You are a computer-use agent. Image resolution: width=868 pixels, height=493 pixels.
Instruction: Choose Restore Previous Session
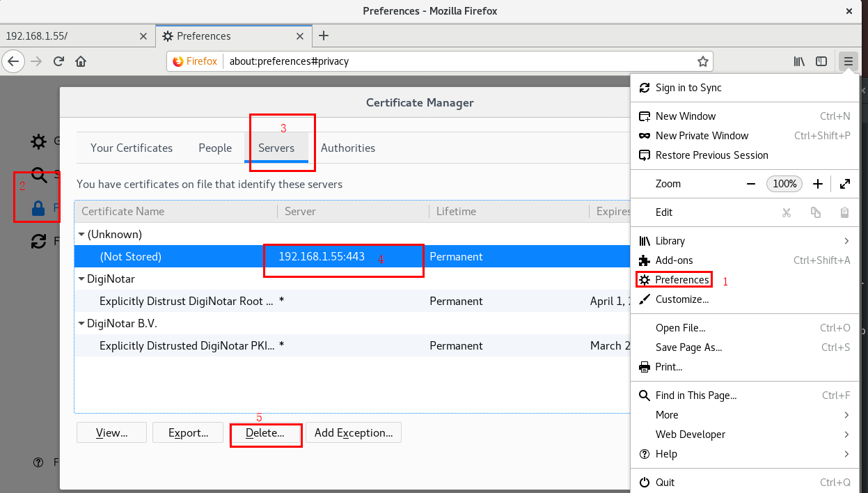[744, 155]
